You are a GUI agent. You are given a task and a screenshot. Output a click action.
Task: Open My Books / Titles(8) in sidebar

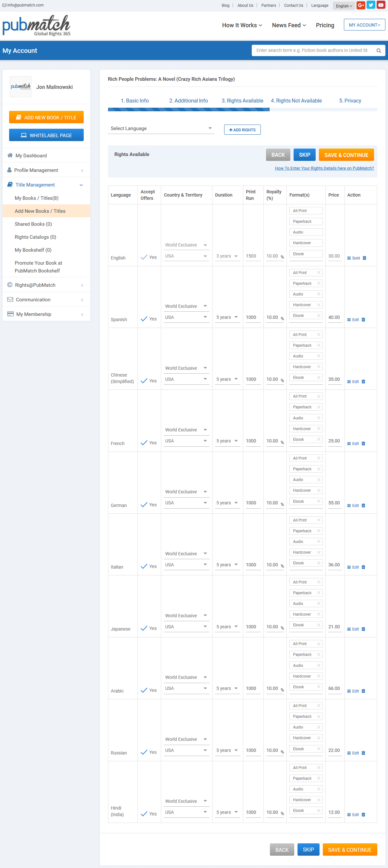click(x=36, y=198)
